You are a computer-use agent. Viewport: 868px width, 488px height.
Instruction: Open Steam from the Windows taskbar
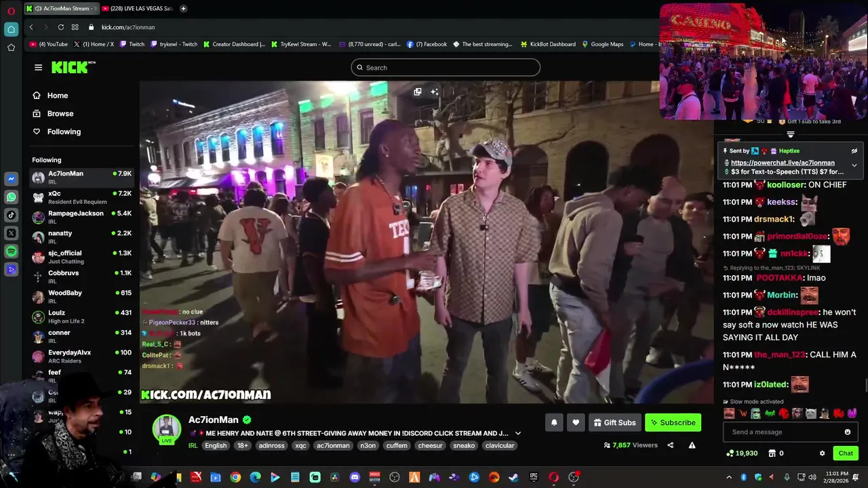[x=514, y=477]
